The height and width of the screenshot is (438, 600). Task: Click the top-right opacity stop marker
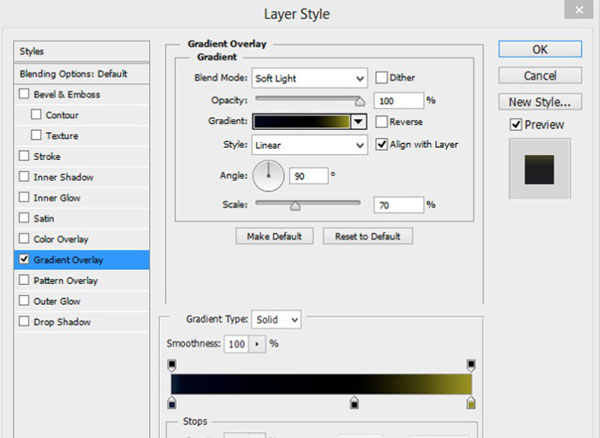click(x=471, y=365)
